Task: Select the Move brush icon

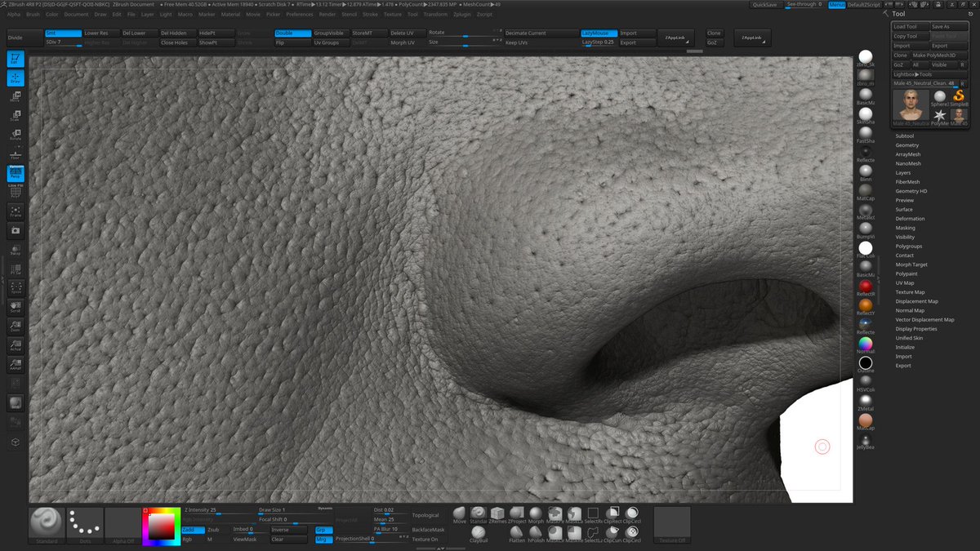Action: pyautogui.click(x=460, y=513)
